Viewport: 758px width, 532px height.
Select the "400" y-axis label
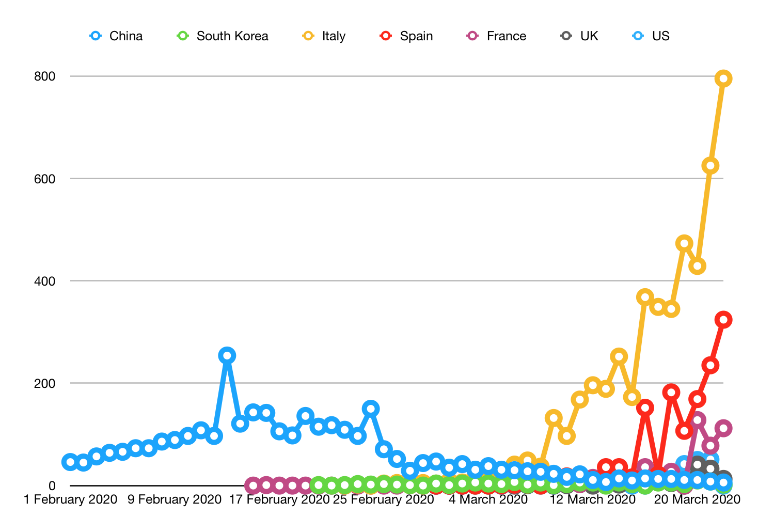(x=45, y=281)
